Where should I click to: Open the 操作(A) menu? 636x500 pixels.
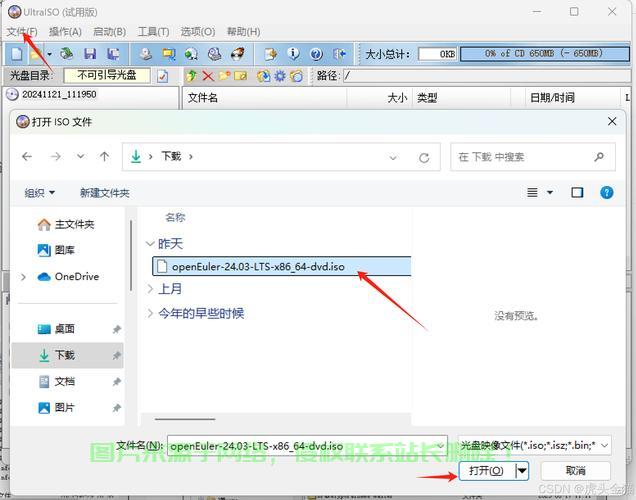click(65, 32)
